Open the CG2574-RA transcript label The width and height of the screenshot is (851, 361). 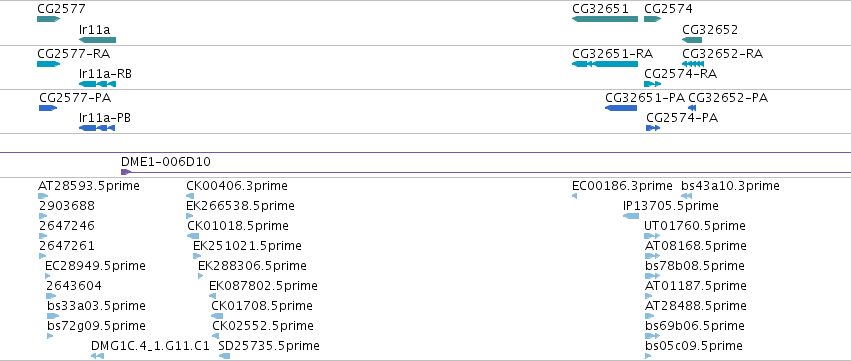(x=681, y=74)
